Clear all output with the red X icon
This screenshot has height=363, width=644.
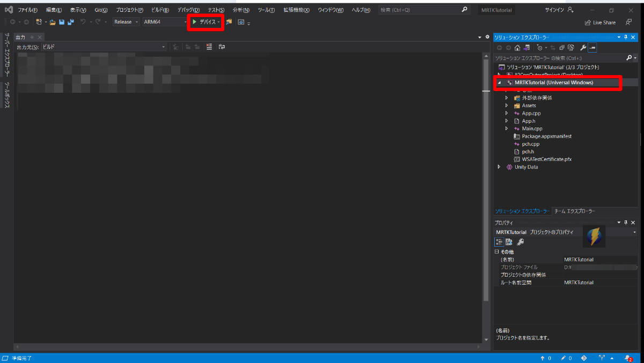209,47
